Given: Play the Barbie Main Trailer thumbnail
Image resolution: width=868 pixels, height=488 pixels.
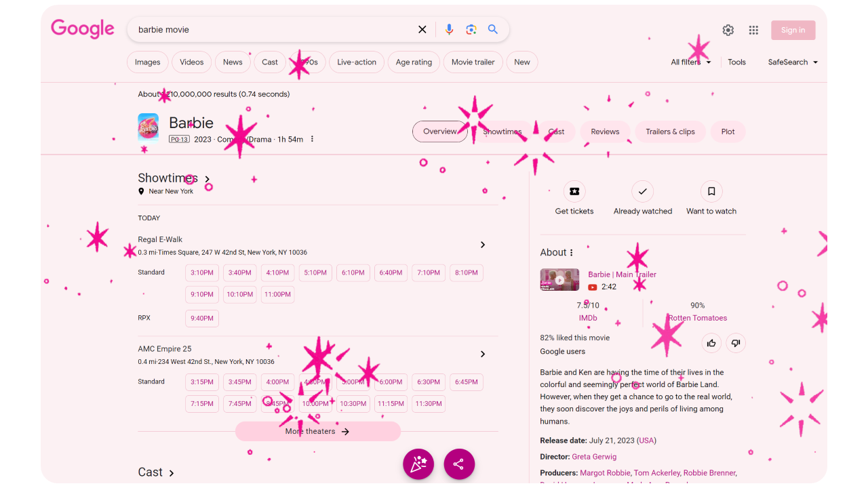Looking at the screenshot, I should [x=559, y=280].
